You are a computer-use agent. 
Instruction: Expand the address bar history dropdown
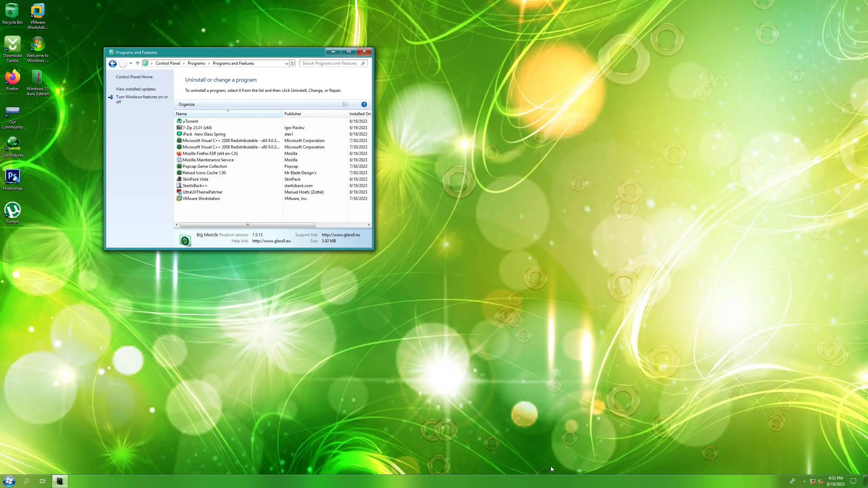tap(287, 63)
